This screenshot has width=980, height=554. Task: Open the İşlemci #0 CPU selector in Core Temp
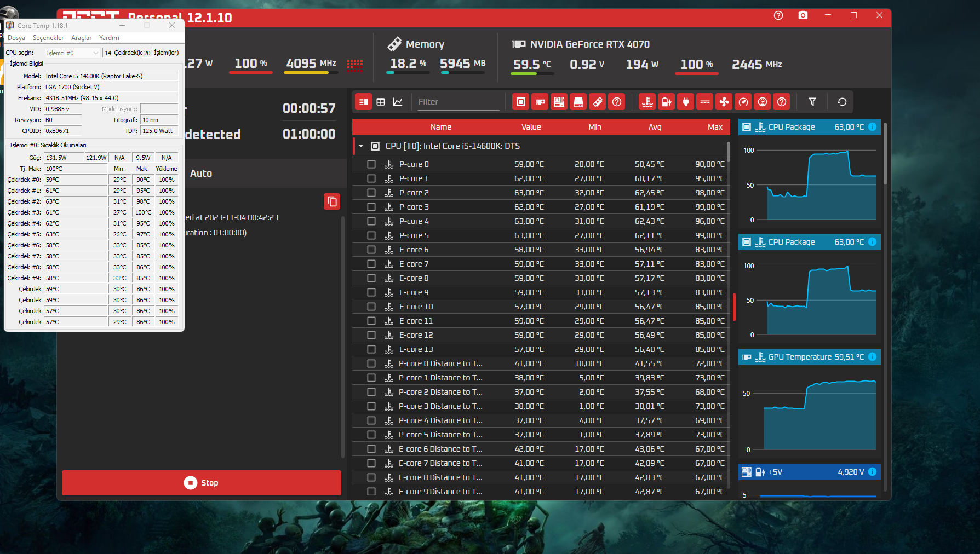tap(72, 53)
